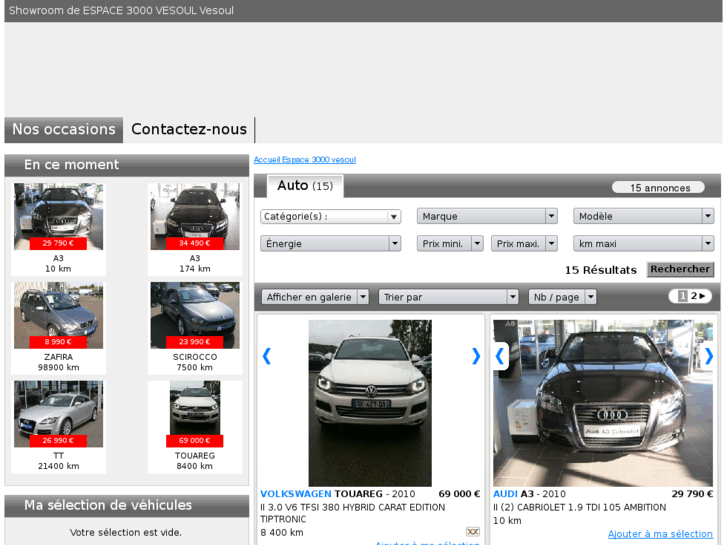Open the Nos occasions menu

click(64, 130)
